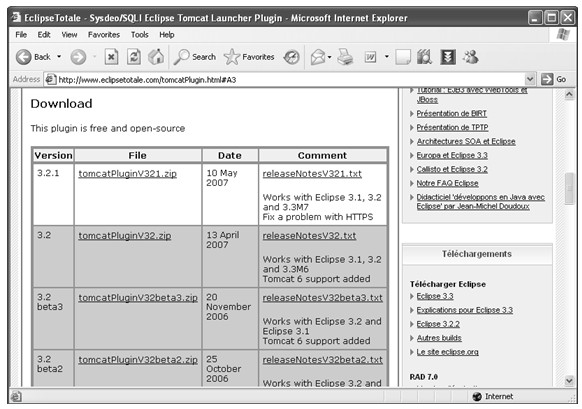Click the Discuss notepad icon
Screen dimensions: 582x409
tap(403, 57)
